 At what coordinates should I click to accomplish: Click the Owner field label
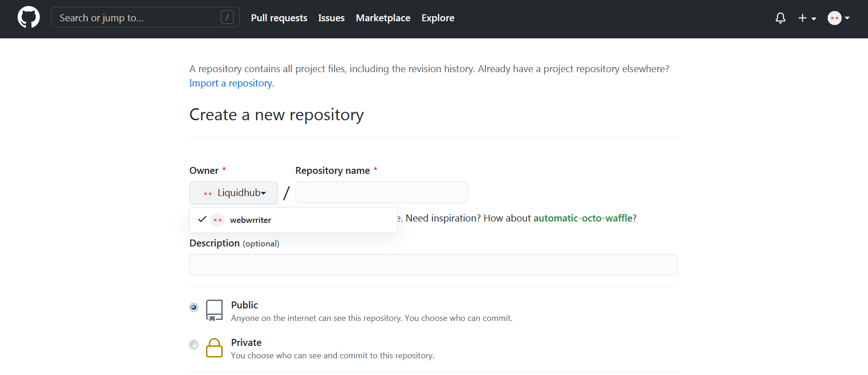pos(204,171)
